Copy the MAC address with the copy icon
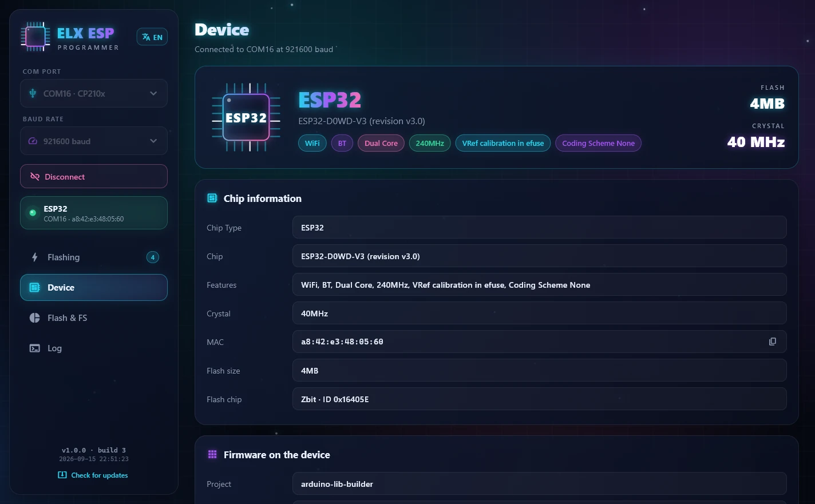The height and width of the screenshot is (504, 815). point(773,342)
